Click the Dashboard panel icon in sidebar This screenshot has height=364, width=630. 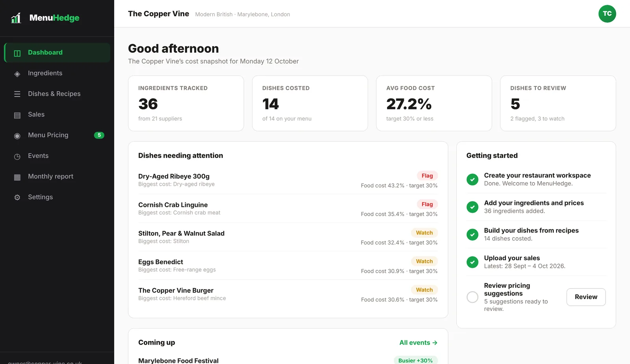pos(17,53)
